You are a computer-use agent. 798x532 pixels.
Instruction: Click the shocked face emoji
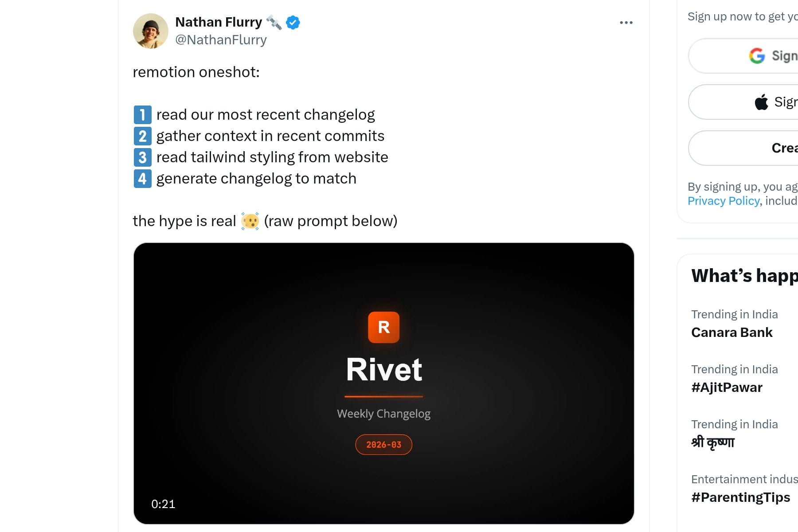tap(250, 221)
